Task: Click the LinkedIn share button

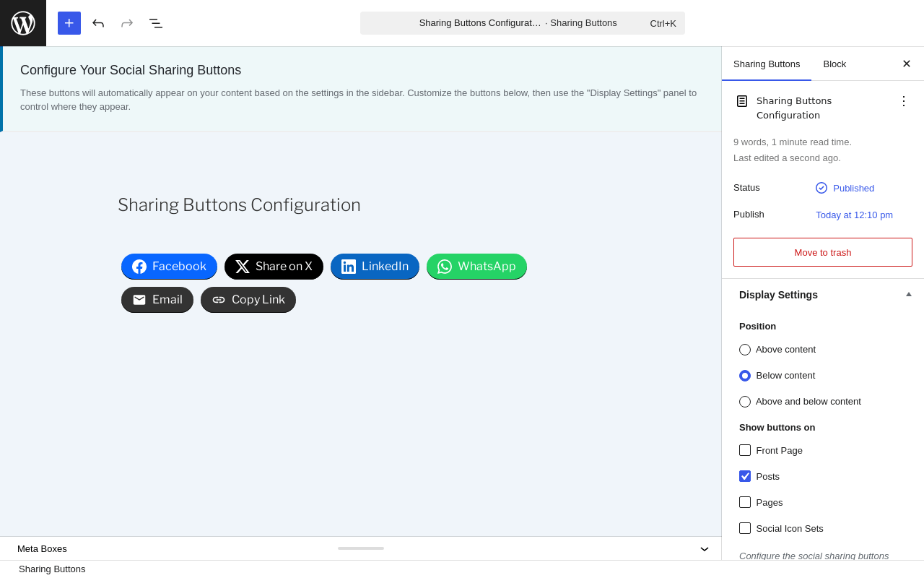Action: click(x=375, y=267)
